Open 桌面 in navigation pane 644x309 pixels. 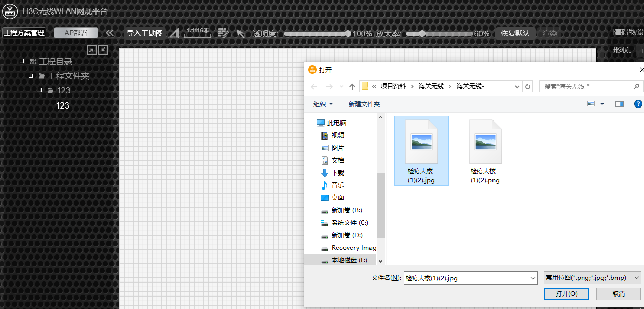tap(332, 197)
